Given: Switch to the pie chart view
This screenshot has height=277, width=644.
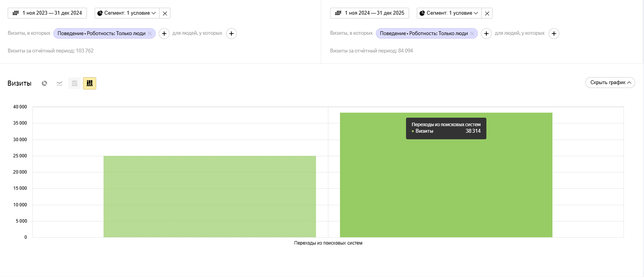Looking at the screenshot, I should 44,83.
